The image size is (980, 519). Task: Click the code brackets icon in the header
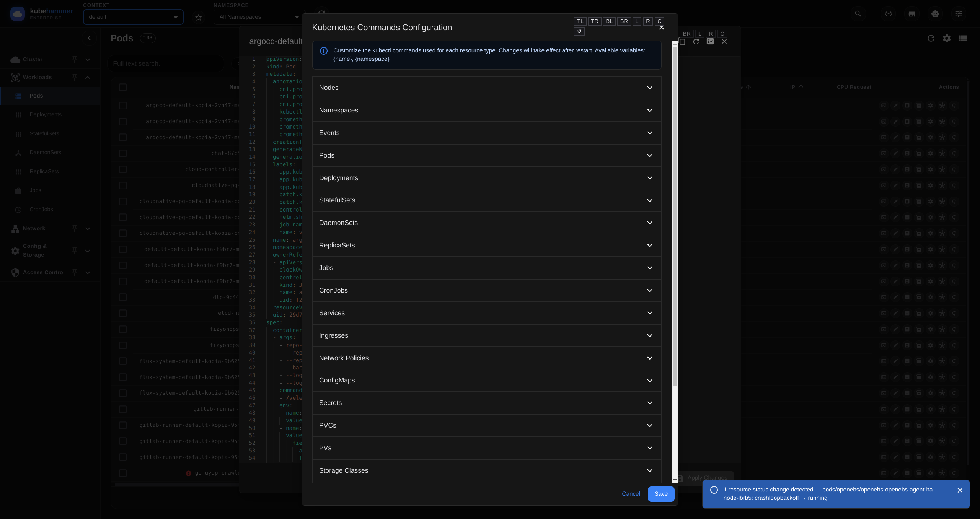[889, 14]
